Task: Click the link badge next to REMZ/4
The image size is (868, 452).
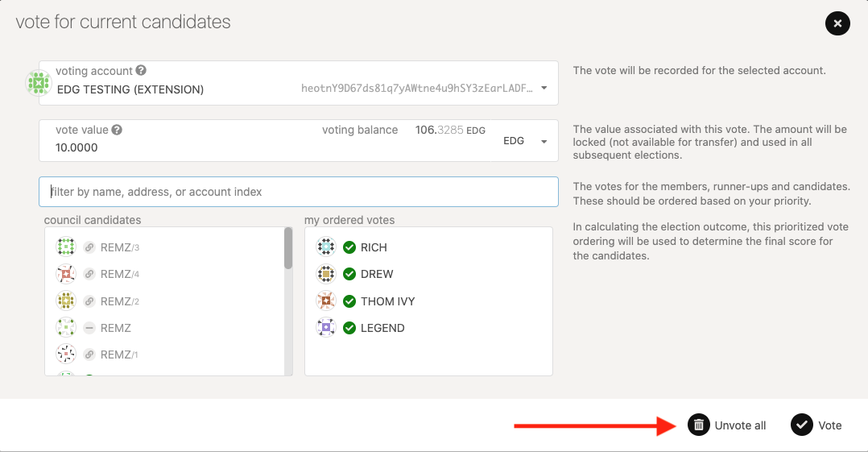Action: (89, 275)
